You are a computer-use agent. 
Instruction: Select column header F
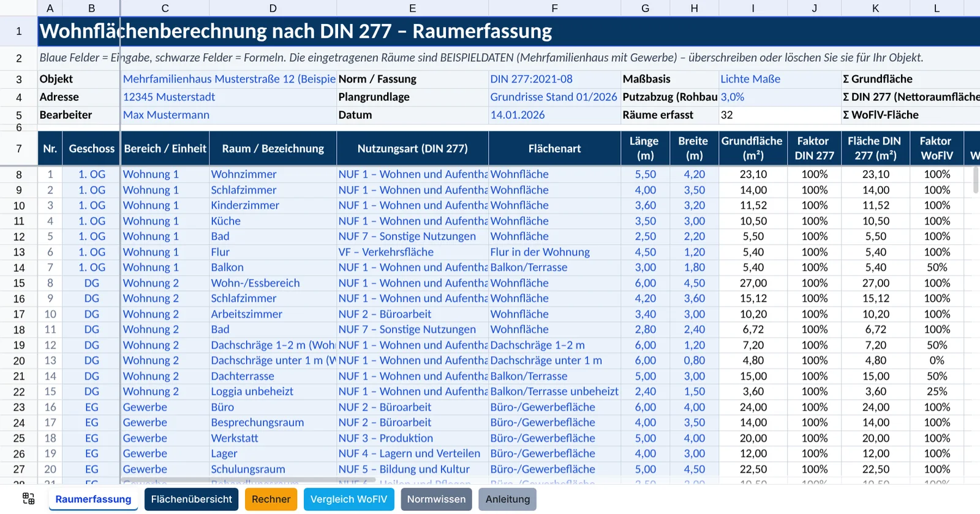pyautogui.click(x=554, y=8)
